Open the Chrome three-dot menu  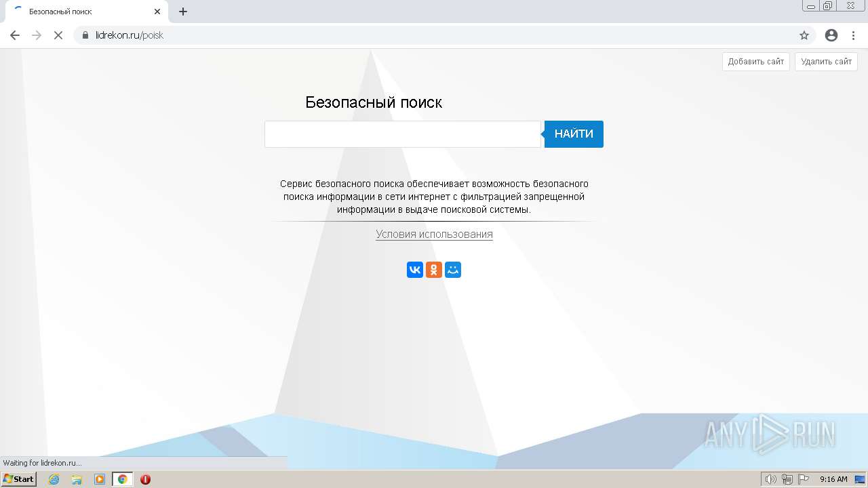click(x=853, y=35)
